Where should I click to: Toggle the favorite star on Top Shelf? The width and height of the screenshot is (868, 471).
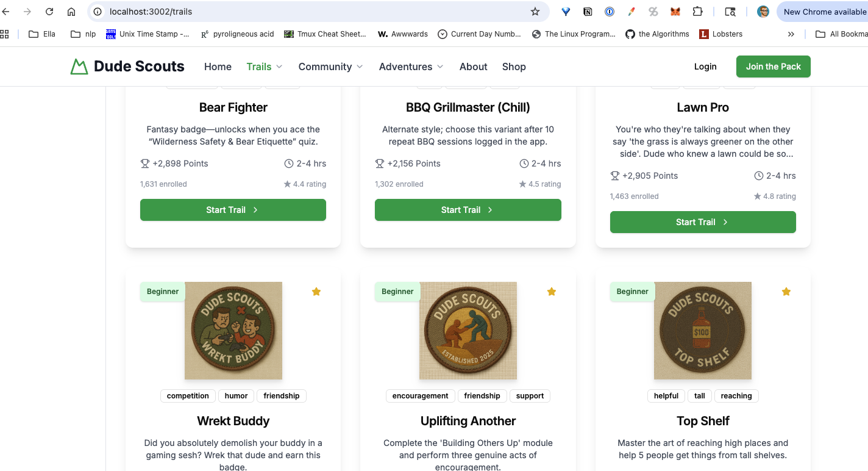click(x=786, y=292)
